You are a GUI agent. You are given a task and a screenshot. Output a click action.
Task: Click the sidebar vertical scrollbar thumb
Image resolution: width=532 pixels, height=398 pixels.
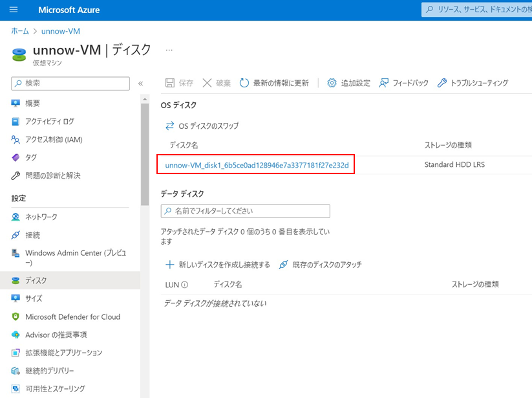point(145,155)
